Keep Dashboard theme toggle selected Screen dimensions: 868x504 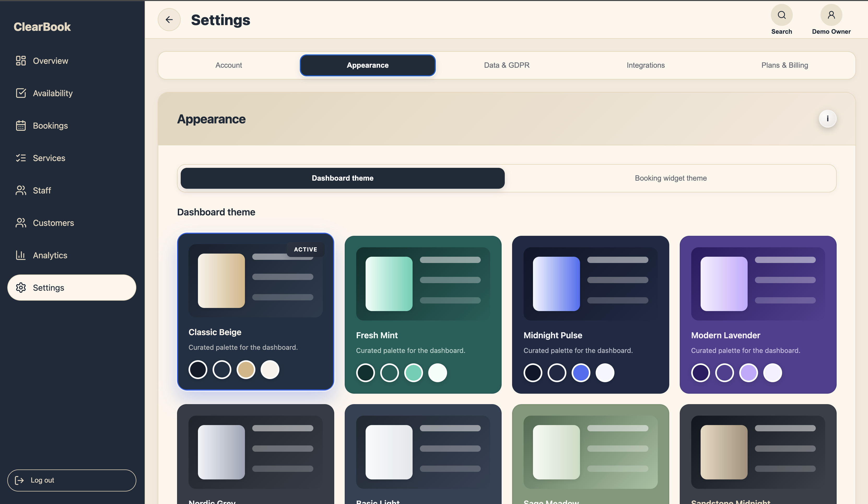tap(342, 178)
